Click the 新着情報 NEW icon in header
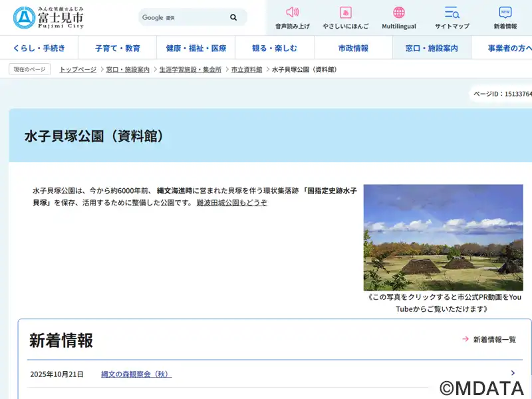 505,13
